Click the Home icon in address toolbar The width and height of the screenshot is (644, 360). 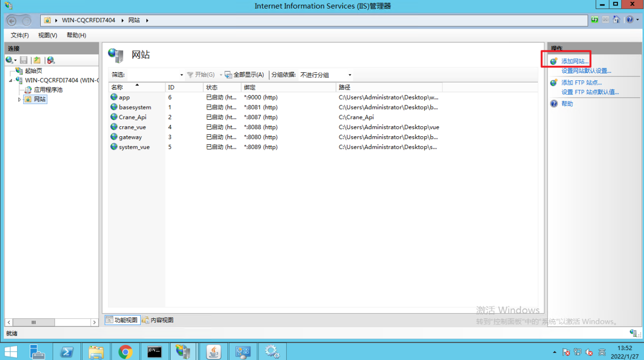(616, 20)
